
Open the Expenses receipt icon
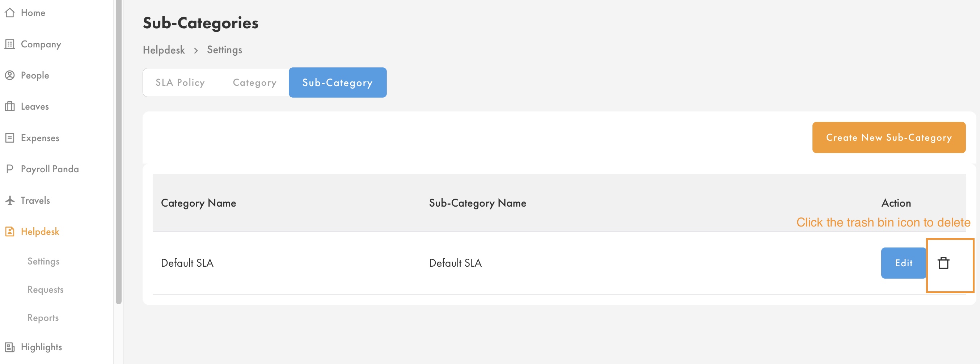click(x=10, y=138)
